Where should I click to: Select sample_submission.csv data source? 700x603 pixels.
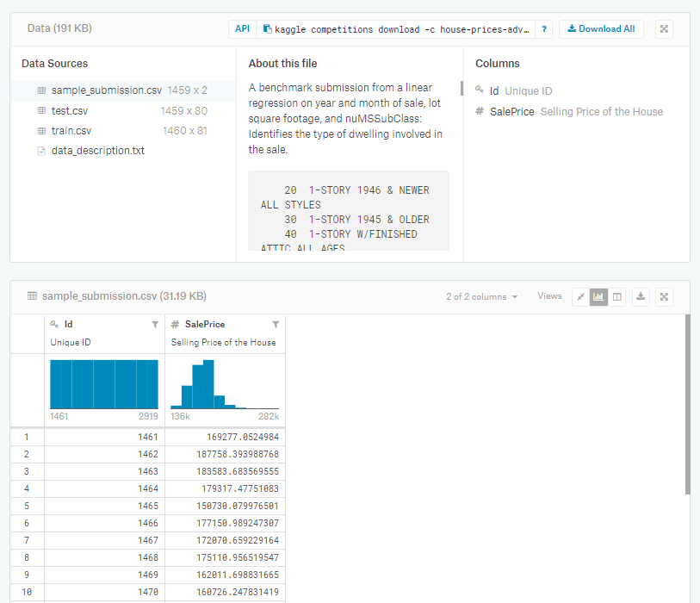click(123, 90)
